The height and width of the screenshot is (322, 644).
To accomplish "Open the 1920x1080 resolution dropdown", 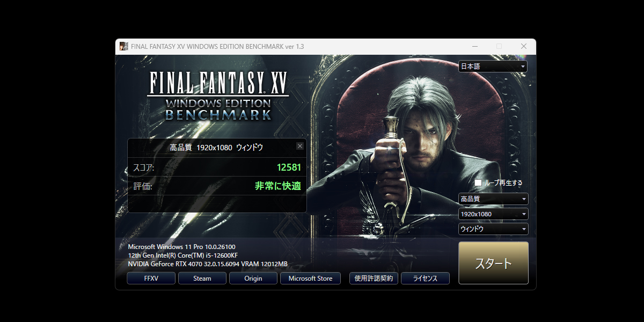I will click(x=493, y=214).
